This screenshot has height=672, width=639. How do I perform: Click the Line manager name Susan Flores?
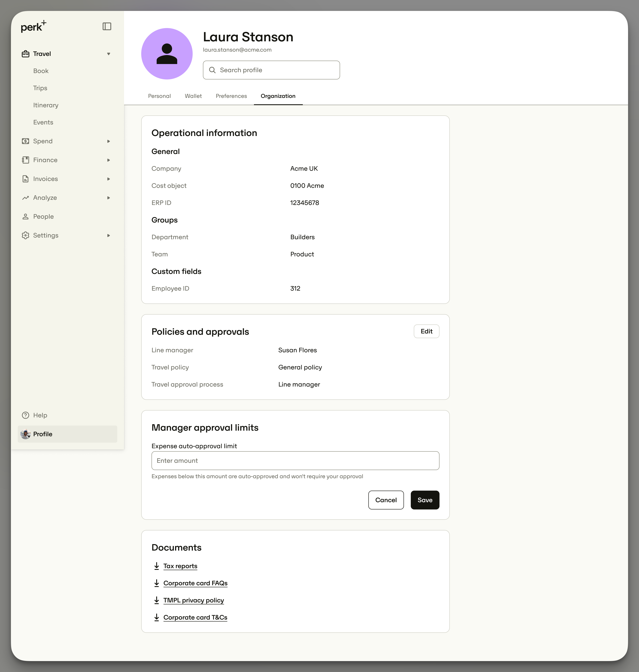click(x=297, y=350)
